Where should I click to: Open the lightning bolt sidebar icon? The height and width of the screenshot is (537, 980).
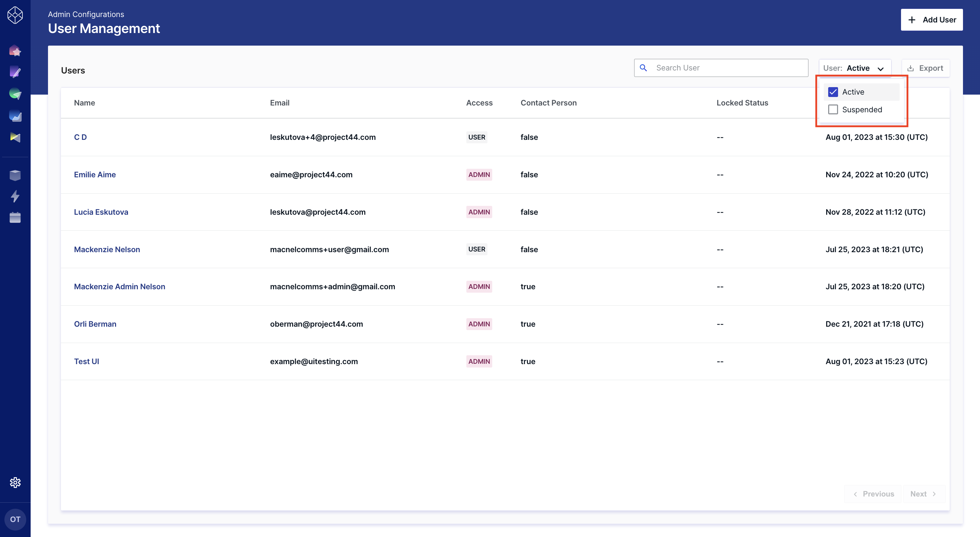pyautogui.click(x=15, y=196)
